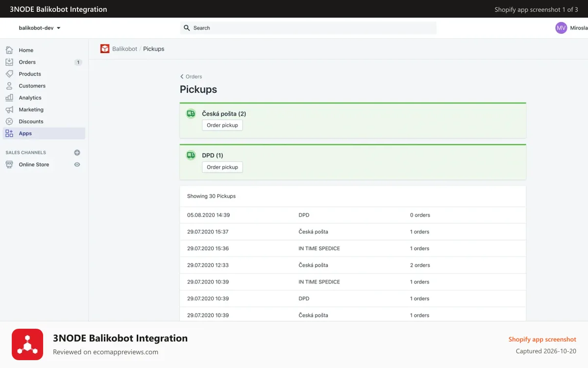The width and height of the screenshot is (588, 368).
Task: Open pickup row 29.07.2020 15:36
Action: coord(353,248)
